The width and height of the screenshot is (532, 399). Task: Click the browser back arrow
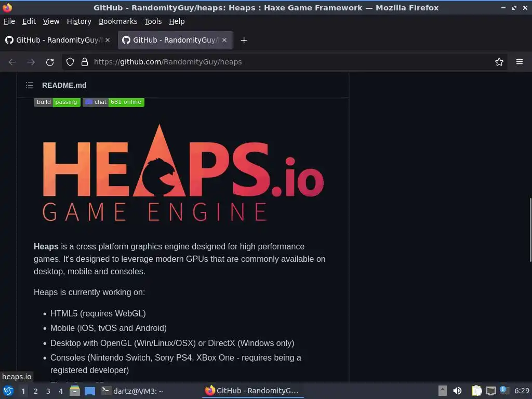(12, 62)
